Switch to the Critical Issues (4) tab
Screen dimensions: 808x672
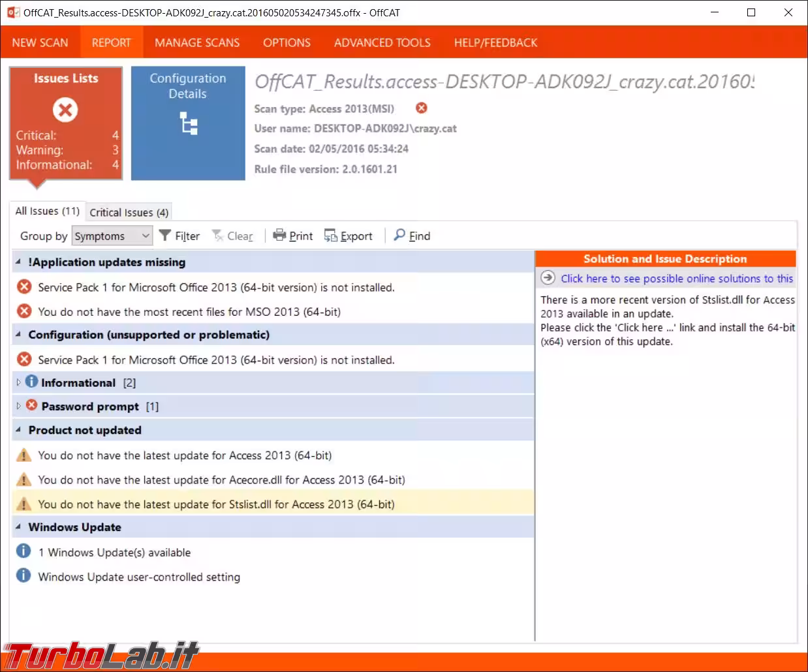(129, 212)
